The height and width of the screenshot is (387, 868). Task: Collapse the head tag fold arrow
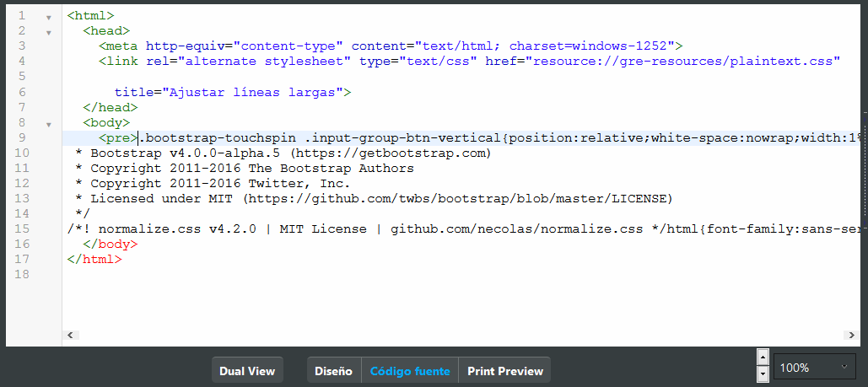click(49, 33)
